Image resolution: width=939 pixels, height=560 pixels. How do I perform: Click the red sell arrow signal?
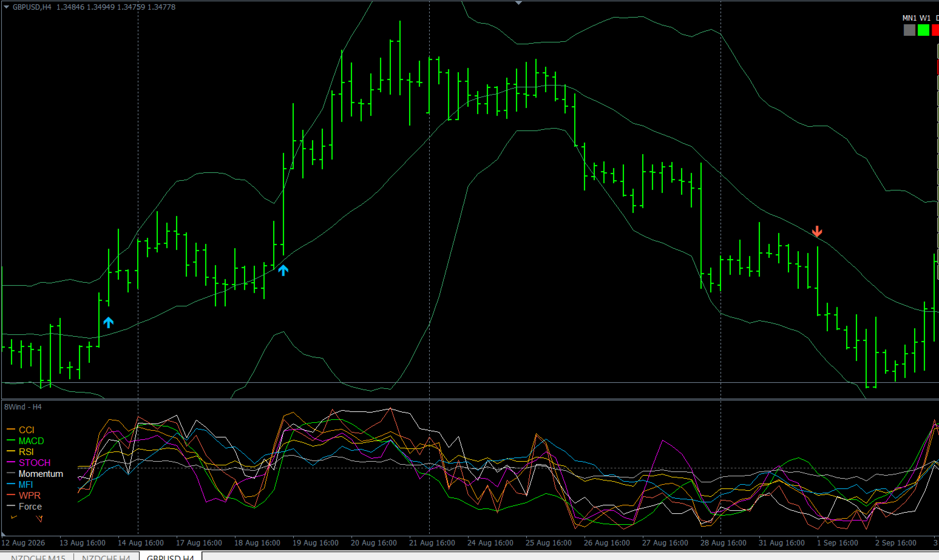coord(817,231)
